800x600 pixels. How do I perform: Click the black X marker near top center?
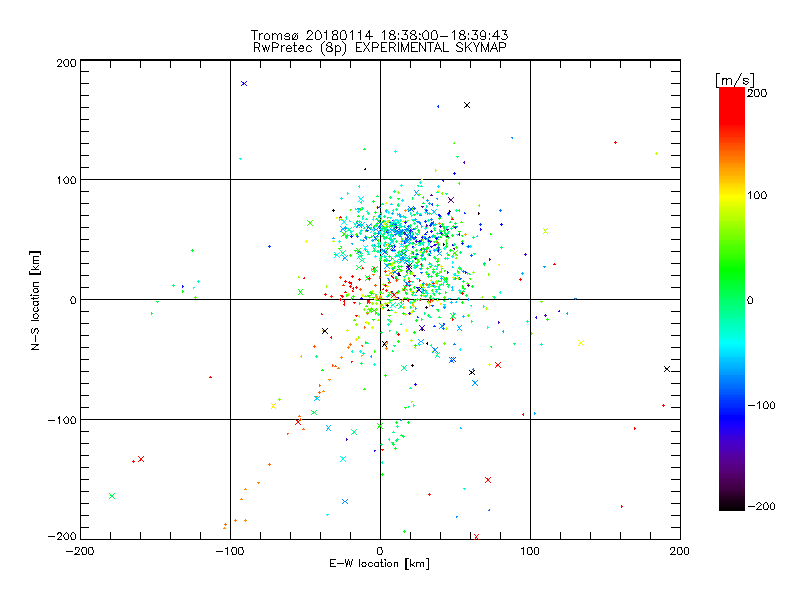click(467, 105)
